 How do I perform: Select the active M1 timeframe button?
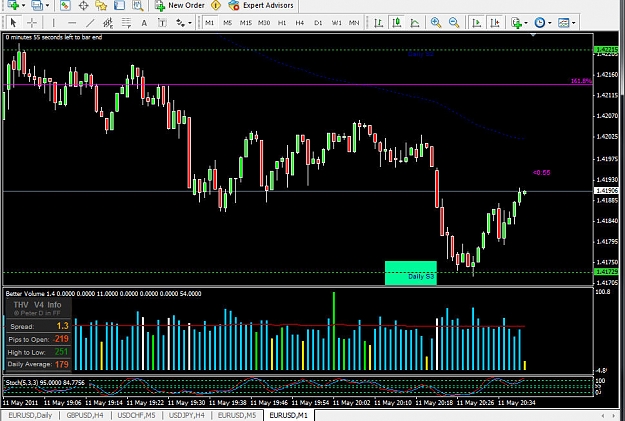[x=209, y=23]
